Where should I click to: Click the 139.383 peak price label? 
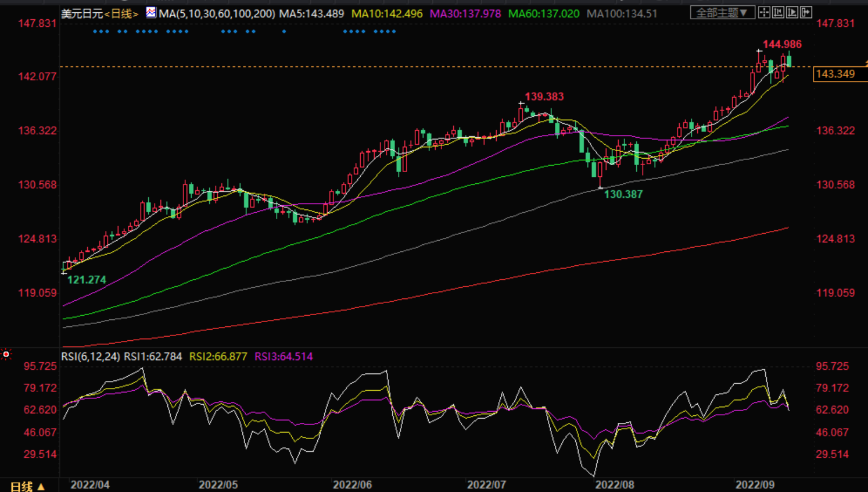544,97
